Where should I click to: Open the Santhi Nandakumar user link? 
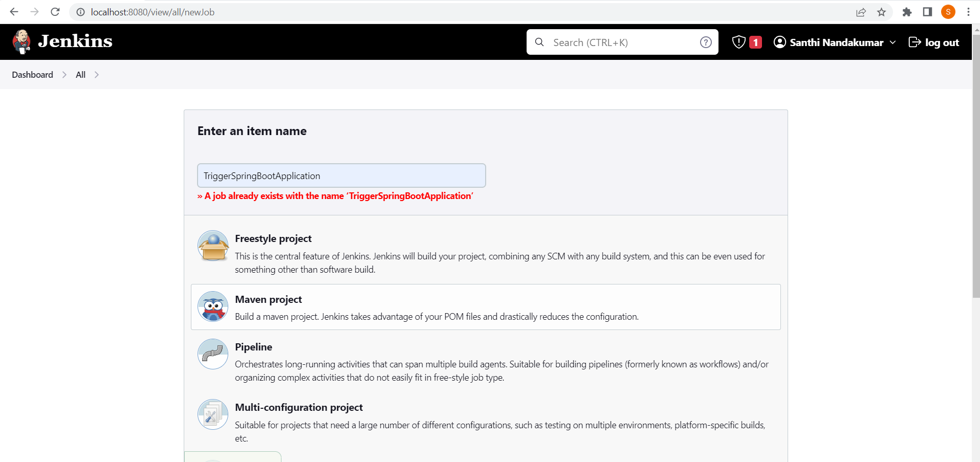tap(836, 42)
